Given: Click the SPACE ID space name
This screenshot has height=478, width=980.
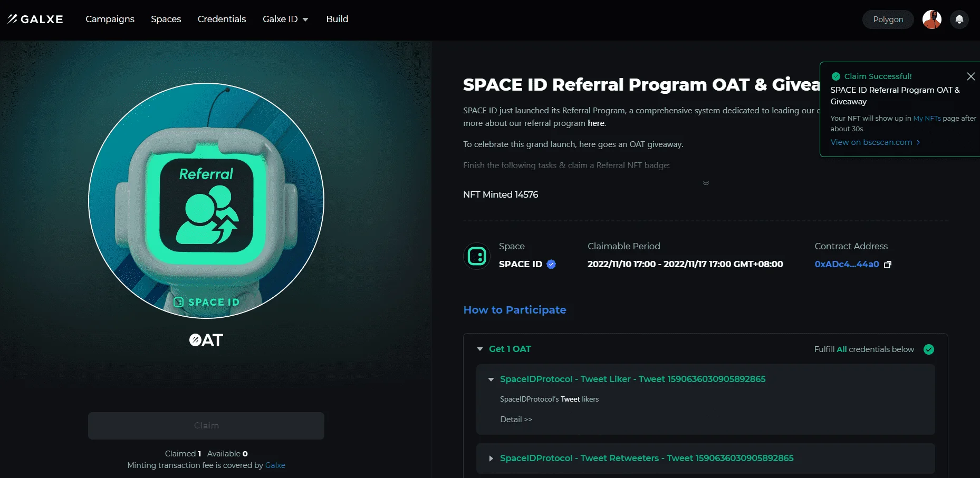Looking at the screenshot, I should [x=521, y=265].
